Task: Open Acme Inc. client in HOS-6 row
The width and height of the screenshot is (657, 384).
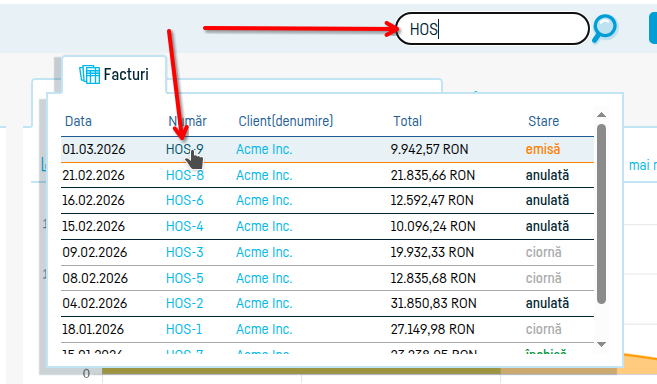Action: coord(264,200)
